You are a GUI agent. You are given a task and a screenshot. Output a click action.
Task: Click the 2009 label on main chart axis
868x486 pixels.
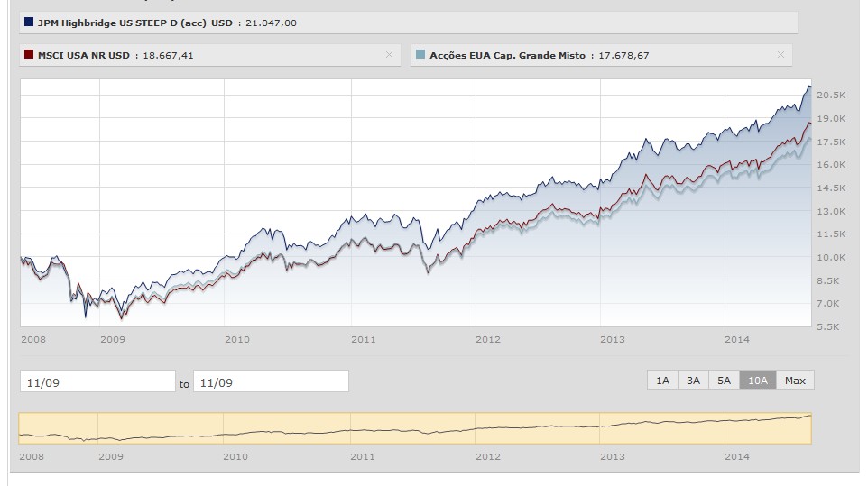point(111,339)
